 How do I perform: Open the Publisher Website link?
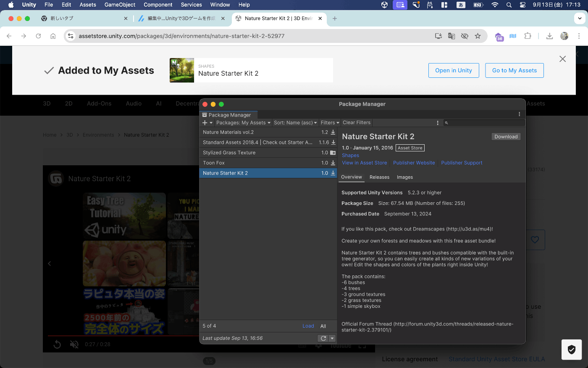click(414, 163)
